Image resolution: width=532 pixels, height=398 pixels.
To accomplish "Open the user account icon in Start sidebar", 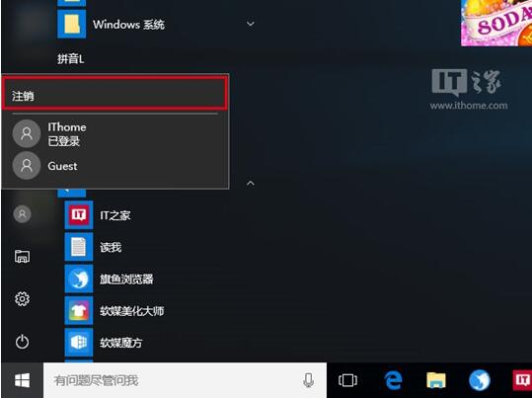I will coord(22,214).
